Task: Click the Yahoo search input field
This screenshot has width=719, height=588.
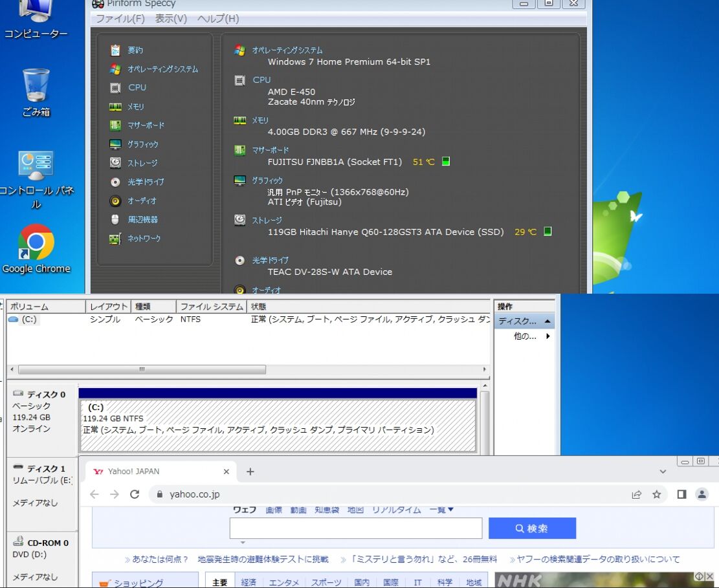Action: point(356,528)
